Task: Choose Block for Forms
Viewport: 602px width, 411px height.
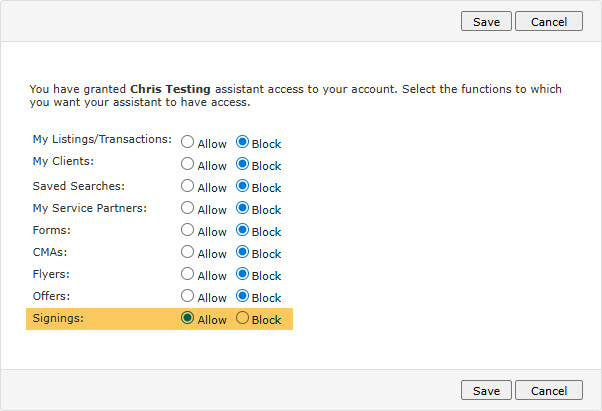Action: point(242,231)
